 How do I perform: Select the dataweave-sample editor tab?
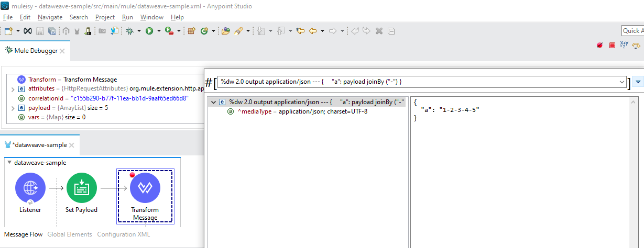tap(41, 145)
